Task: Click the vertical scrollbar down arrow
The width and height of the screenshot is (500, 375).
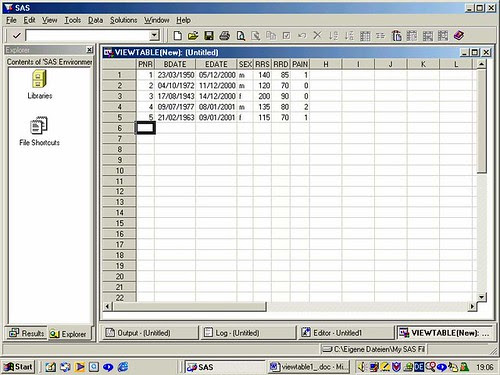Action: (481, 297)
